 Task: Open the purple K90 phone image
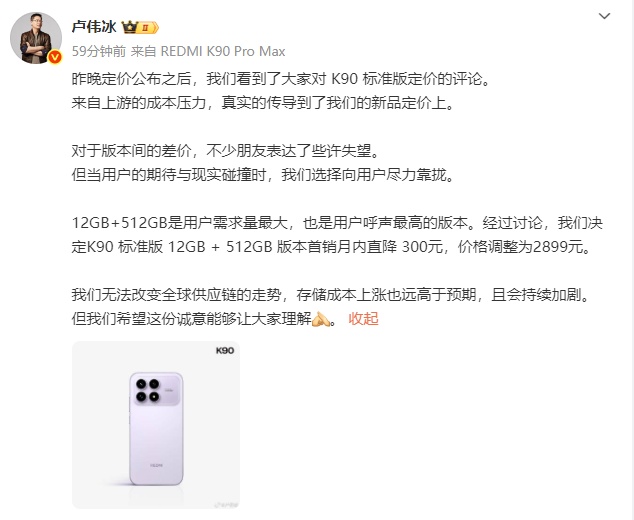click(156, 425)
